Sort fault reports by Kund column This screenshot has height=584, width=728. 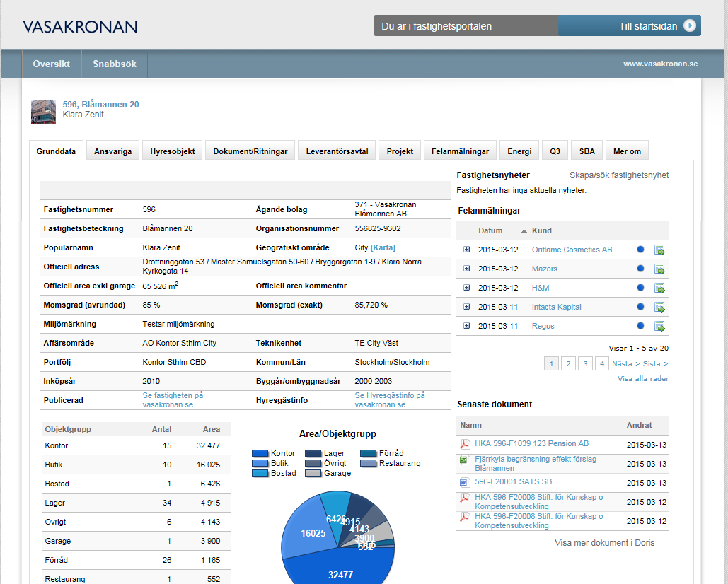pyautogui.click(x=541, y=230)
